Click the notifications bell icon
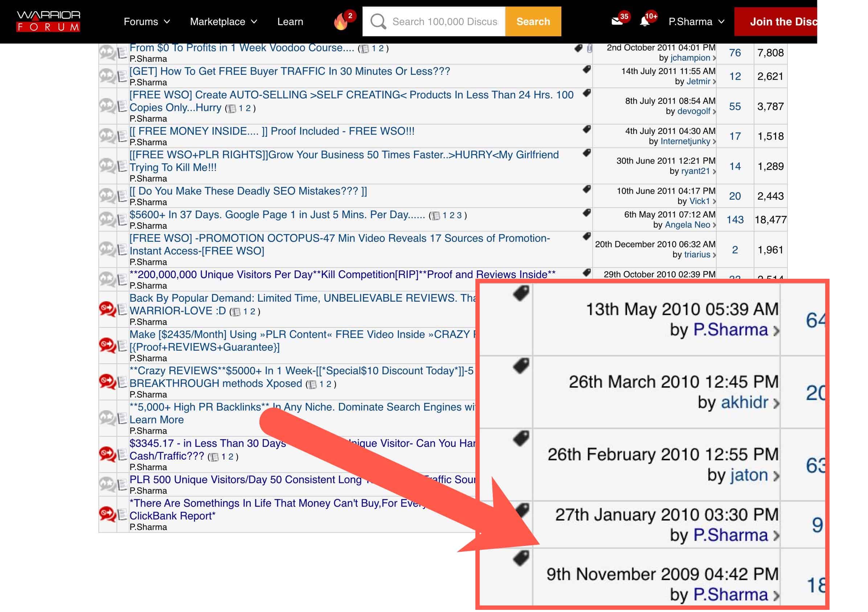 [x=644, y=21]
